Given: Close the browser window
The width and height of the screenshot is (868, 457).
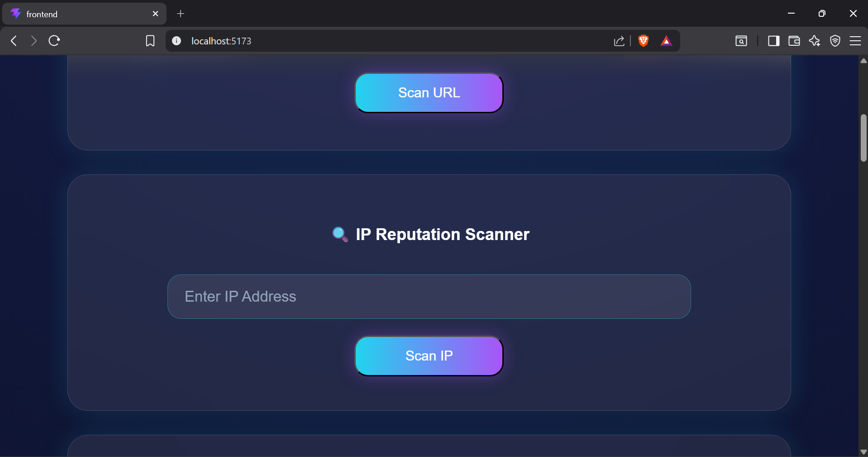Looking at the screenshot, I should (853, 14).
